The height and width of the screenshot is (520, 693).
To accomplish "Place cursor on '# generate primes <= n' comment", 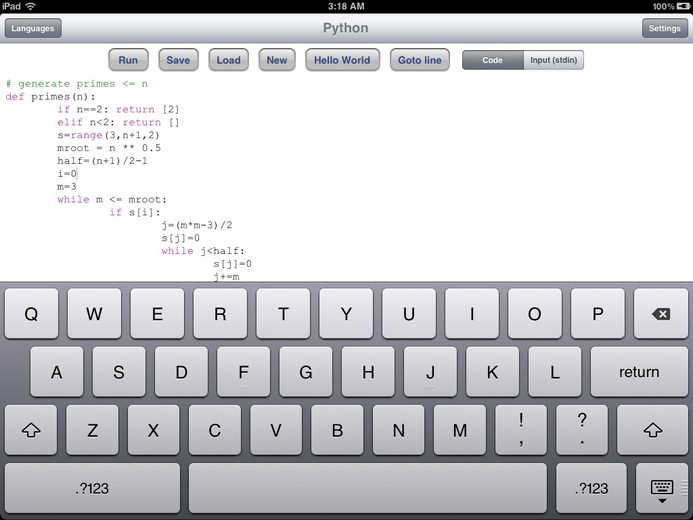I will (x=77, y=84).
